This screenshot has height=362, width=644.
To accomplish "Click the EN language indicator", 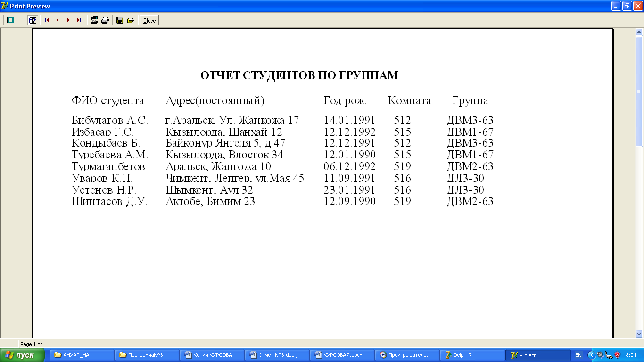I will 578,355.
